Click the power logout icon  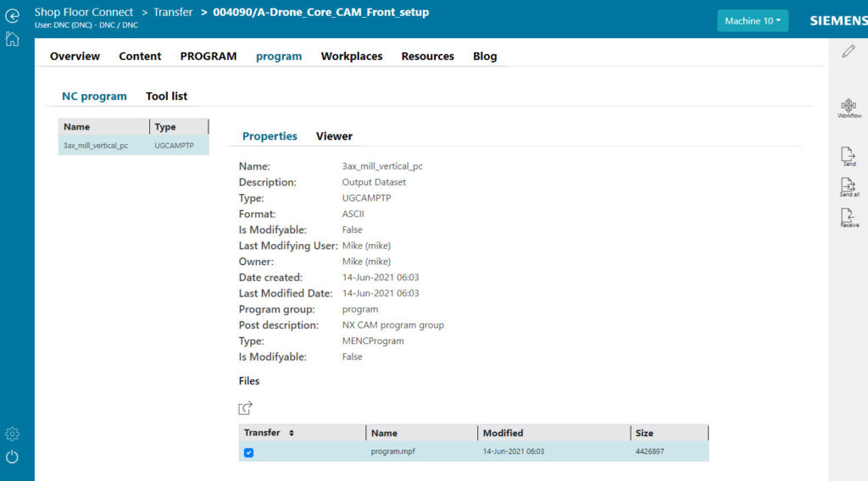(x=12, y=457)
